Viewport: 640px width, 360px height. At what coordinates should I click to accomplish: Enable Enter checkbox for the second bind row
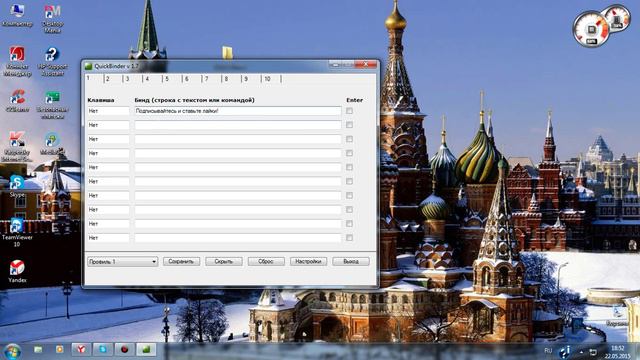pyautogui.click(x=349, y=125)
